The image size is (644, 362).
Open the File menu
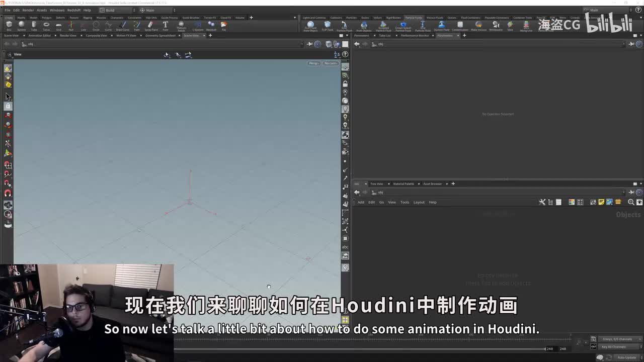(x=8, y=10)
